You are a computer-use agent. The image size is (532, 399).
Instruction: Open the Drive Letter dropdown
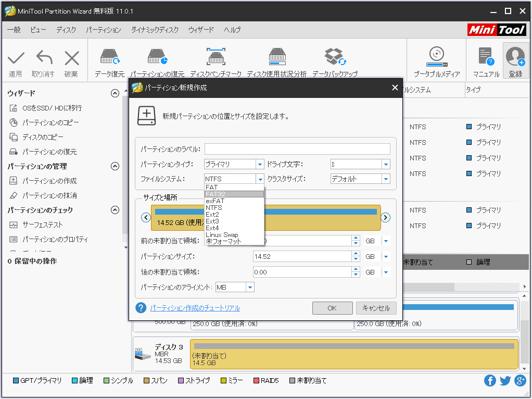click(360, 165)
